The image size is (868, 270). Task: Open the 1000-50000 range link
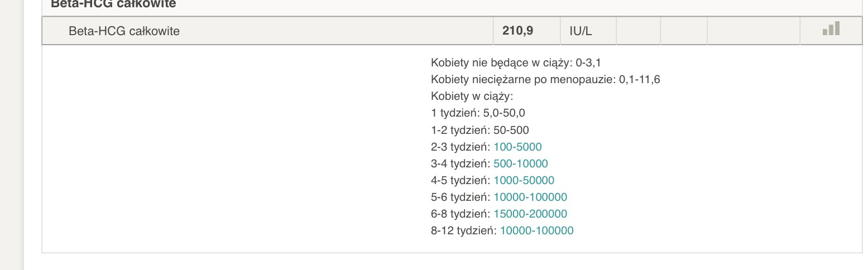click(524, 180)
